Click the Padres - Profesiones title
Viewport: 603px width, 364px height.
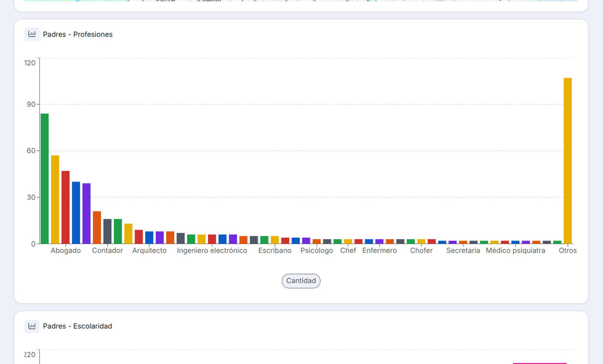[78, 35]
